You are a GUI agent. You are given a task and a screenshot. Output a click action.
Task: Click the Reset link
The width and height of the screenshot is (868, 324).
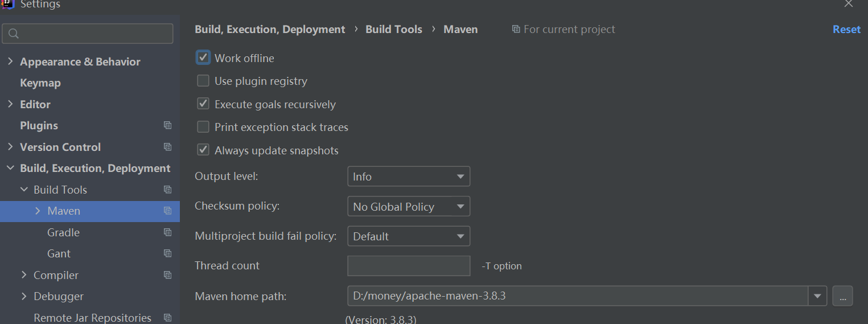coord(846,30)
